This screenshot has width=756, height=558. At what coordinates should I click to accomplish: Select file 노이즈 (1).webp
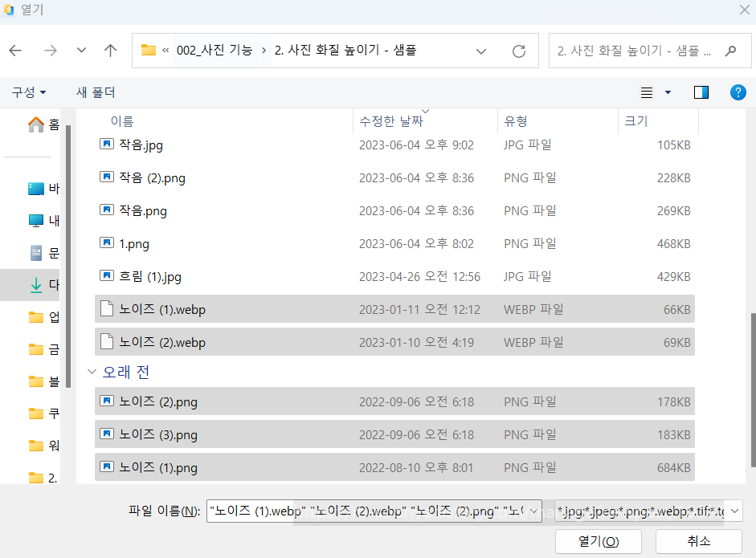[x=394, y=309]
